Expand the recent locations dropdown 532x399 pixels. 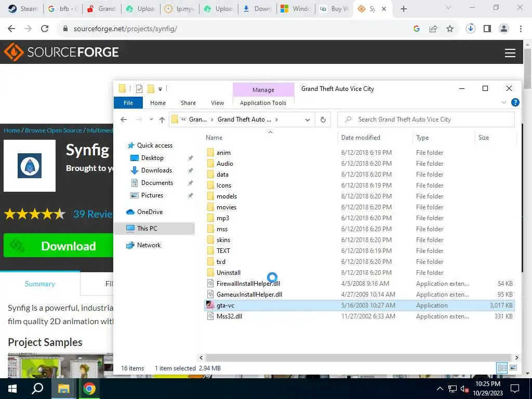click(151, 119)
